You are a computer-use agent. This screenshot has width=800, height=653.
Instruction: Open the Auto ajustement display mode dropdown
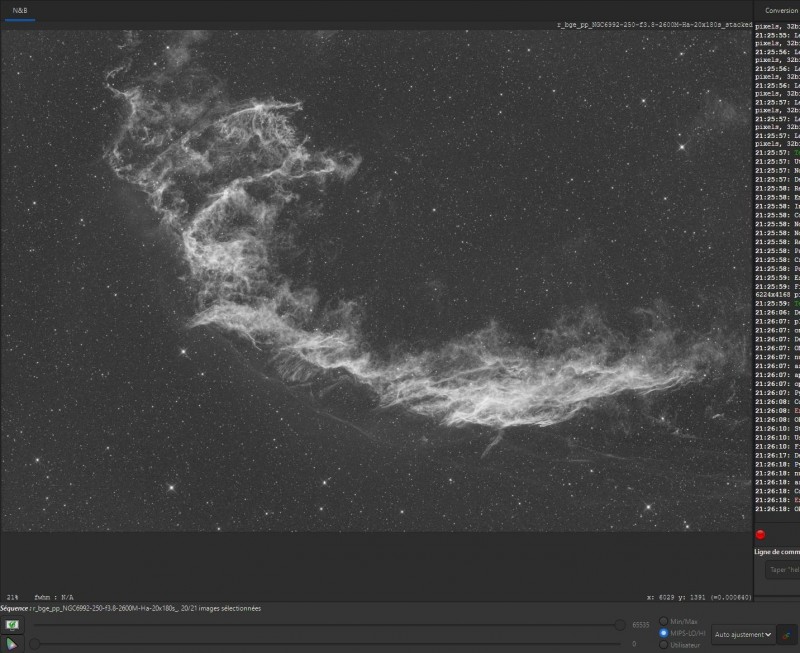(742, 635)
